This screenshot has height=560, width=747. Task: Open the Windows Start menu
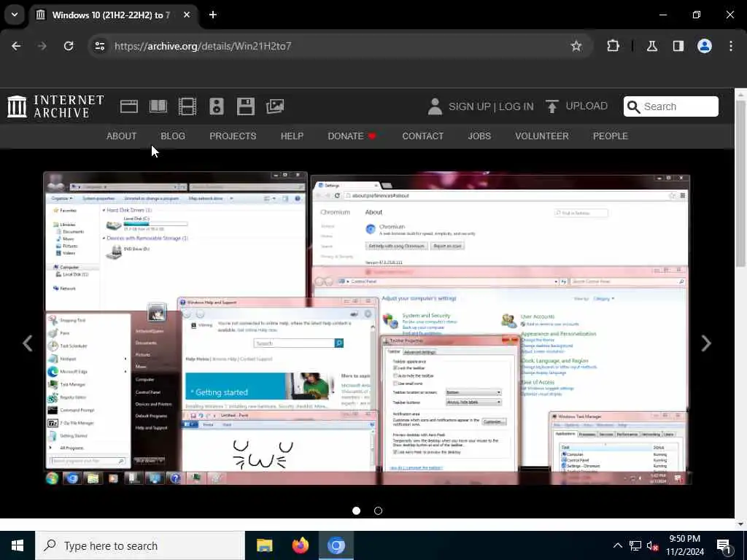pyautogui.click(x=18, y=545)
